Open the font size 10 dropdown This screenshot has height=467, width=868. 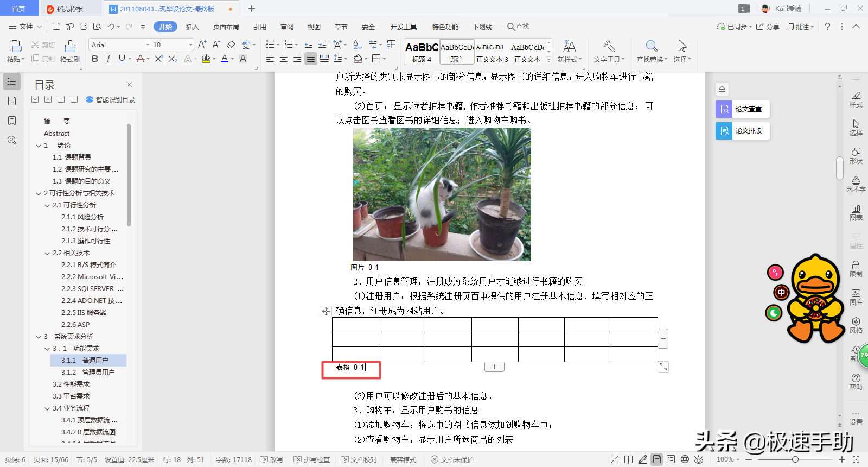(x=190, y=45)
